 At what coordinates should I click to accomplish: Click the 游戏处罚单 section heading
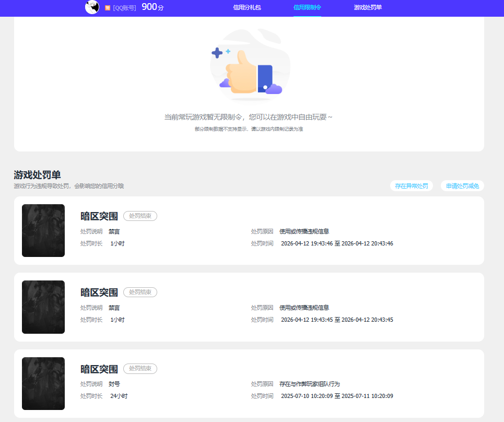click(38, 175)
